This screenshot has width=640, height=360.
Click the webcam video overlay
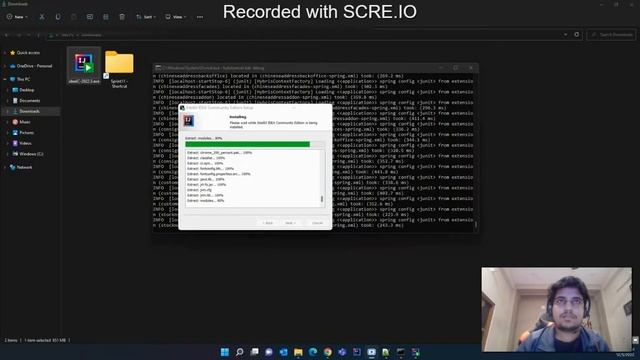click(556, 309)
